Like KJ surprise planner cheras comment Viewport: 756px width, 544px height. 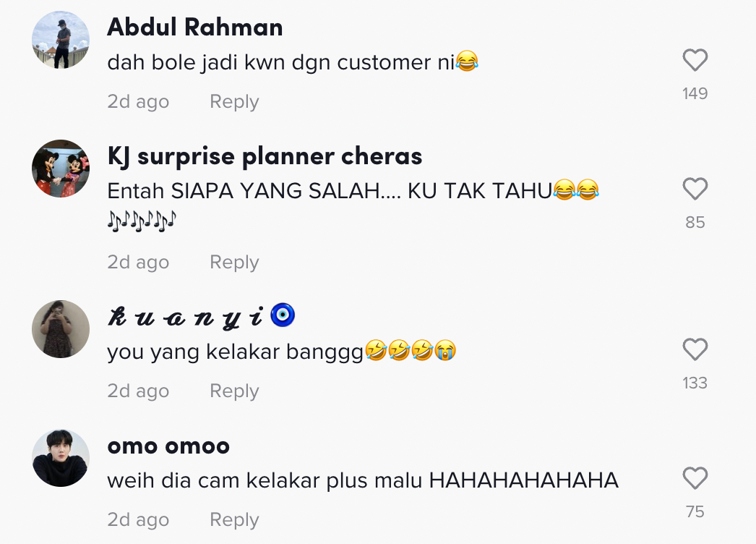695,190
